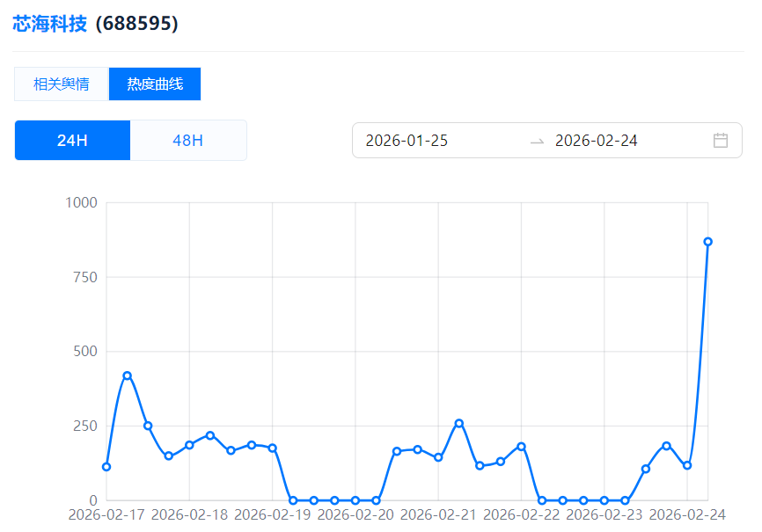Select the 热度曲线 tab

tap(155, 84)
